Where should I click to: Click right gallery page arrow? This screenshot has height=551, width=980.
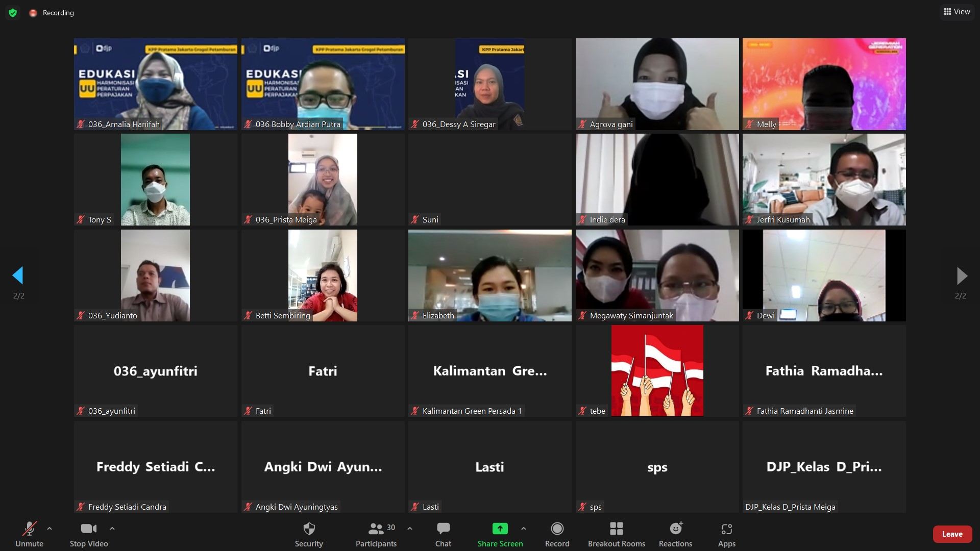961,275
